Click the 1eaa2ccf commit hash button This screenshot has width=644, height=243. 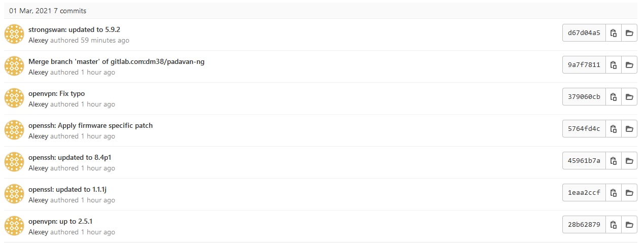click(584, 193)
